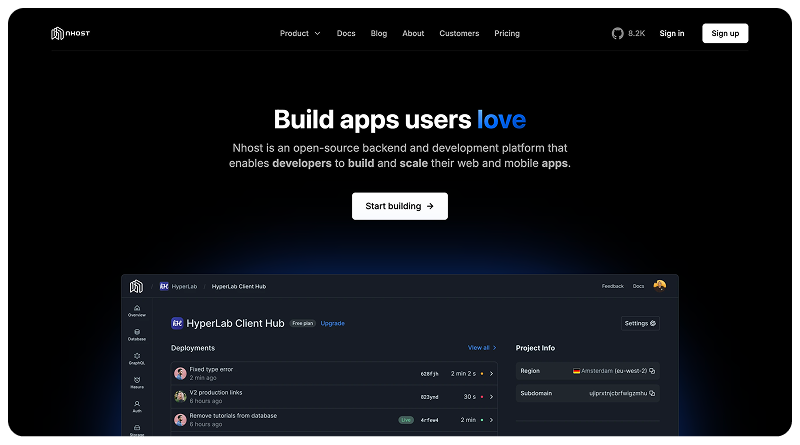Click the German flag icon in Region
The width and height of the screenshot is (800, 445).
pos(577,371)
